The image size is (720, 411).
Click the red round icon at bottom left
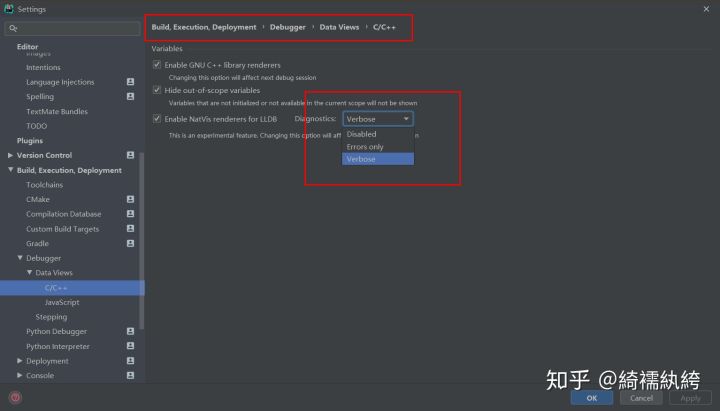tap(15, 398)
